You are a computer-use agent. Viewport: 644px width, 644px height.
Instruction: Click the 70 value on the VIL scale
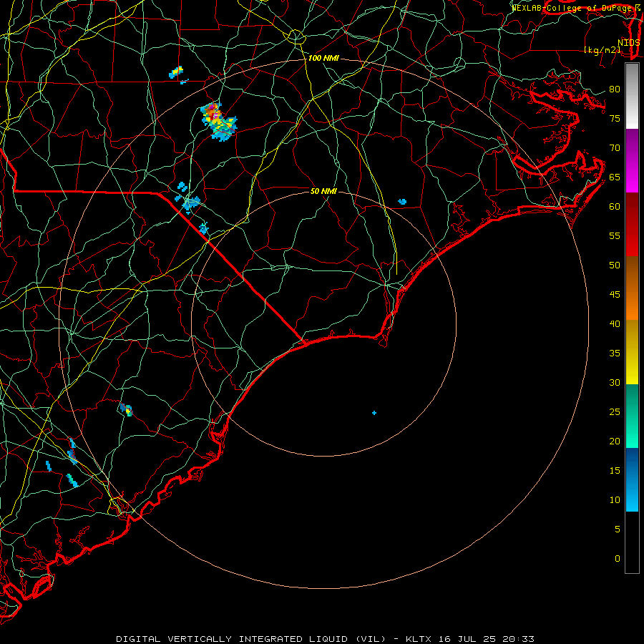615,148
